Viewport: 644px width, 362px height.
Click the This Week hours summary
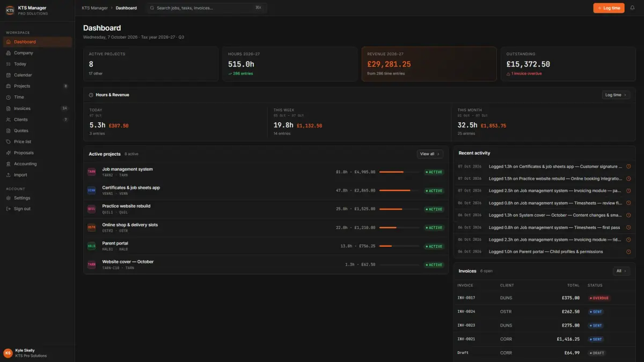pos(360,122)
